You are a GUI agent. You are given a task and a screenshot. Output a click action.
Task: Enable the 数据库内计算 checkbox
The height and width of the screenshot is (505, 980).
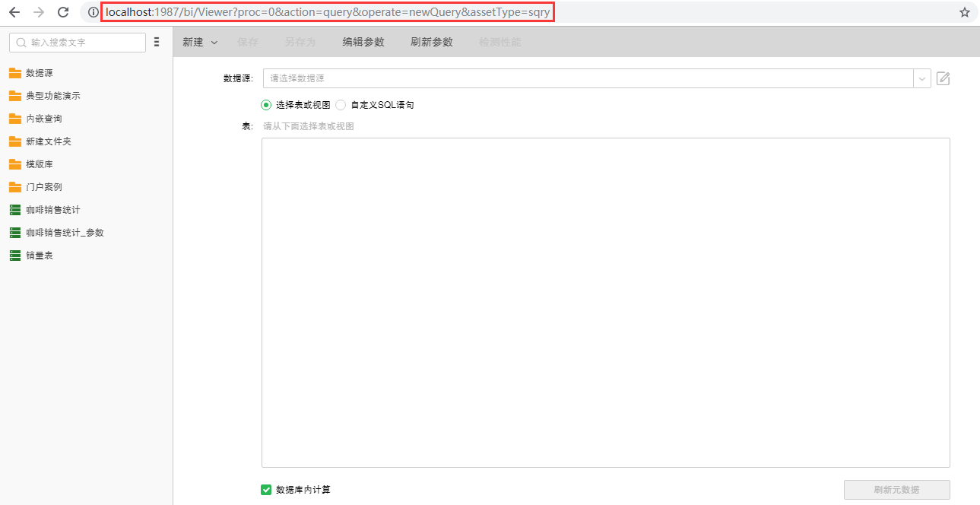[x=265, y=490]
